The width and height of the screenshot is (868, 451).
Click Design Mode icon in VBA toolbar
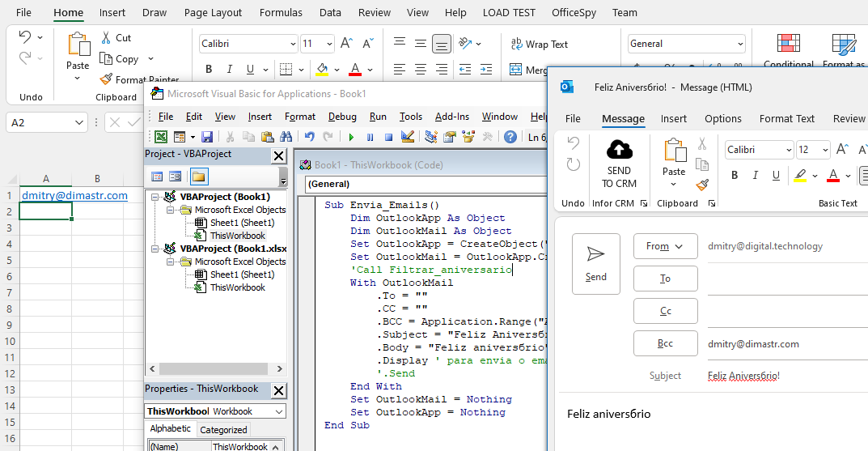click(408, 137)
